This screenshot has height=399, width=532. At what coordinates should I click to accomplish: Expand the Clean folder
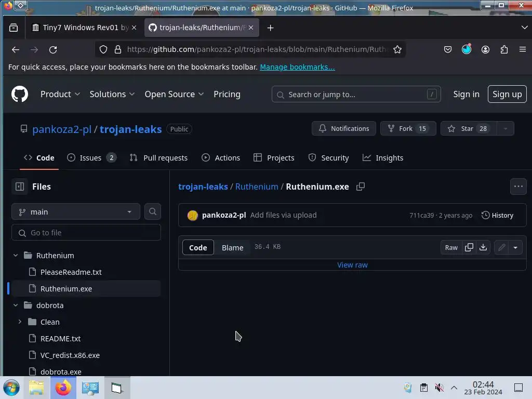(x=20, y=322)
